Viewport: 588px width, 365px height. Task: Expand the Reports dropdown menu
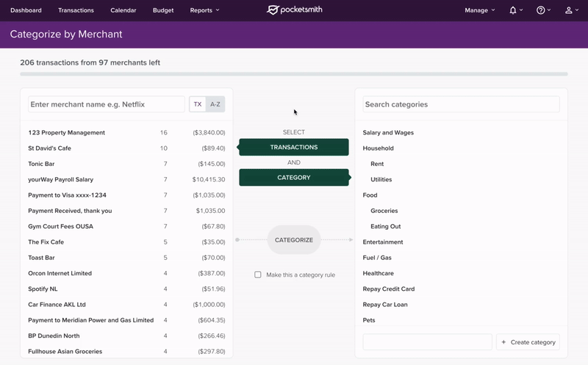tap(204, 10)
